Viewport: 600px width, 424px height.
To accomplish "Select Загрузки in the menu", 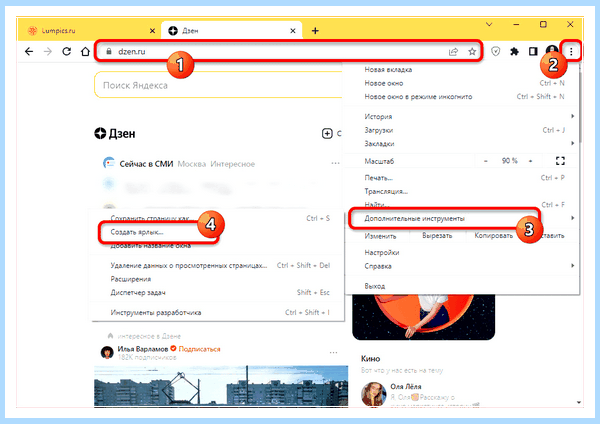I will point(461,130).
